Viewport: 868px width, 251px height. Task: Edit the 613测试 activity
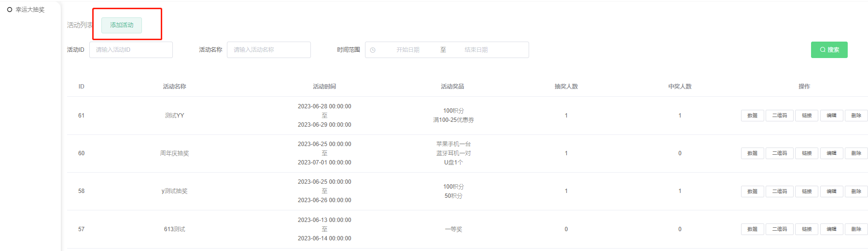[x=831, y=229]
